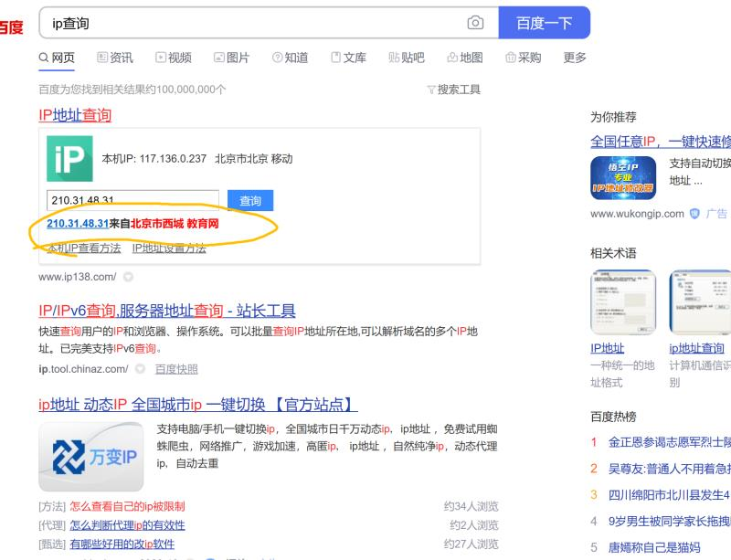The height and width of the screenshot is (560, 731).
Task: Go to the 文库 tab
Action: (348, 58)
